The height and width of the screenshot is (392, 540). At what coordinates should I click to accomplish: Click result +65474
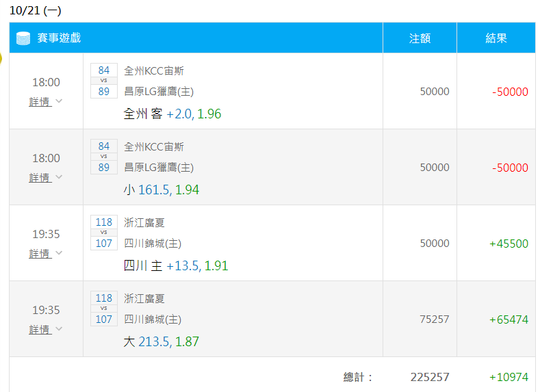pyautogui.click(x=509, y=319)
